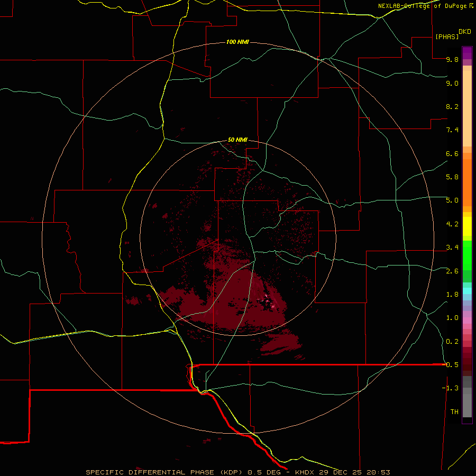Click the 5.0 legend value

[x=452, y=200]
